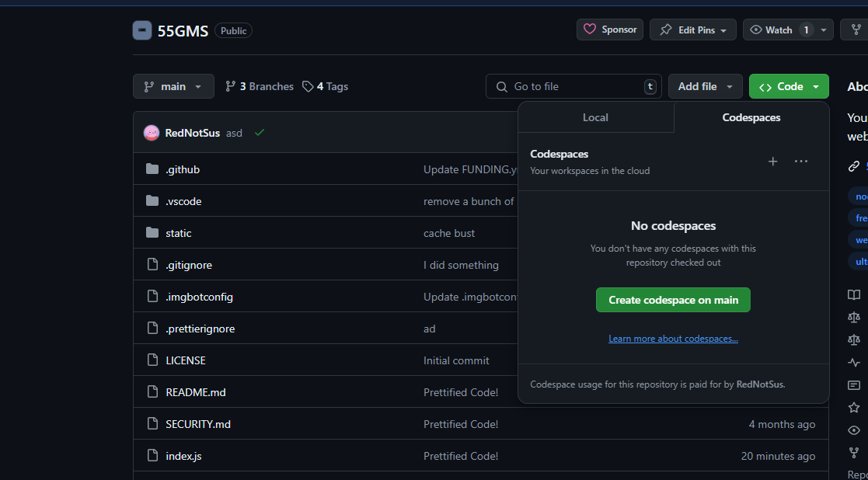This screenshot has height=480, width=868.
Task: Click the sidebar watchers eye icon
Action: [x=854, y=430]
